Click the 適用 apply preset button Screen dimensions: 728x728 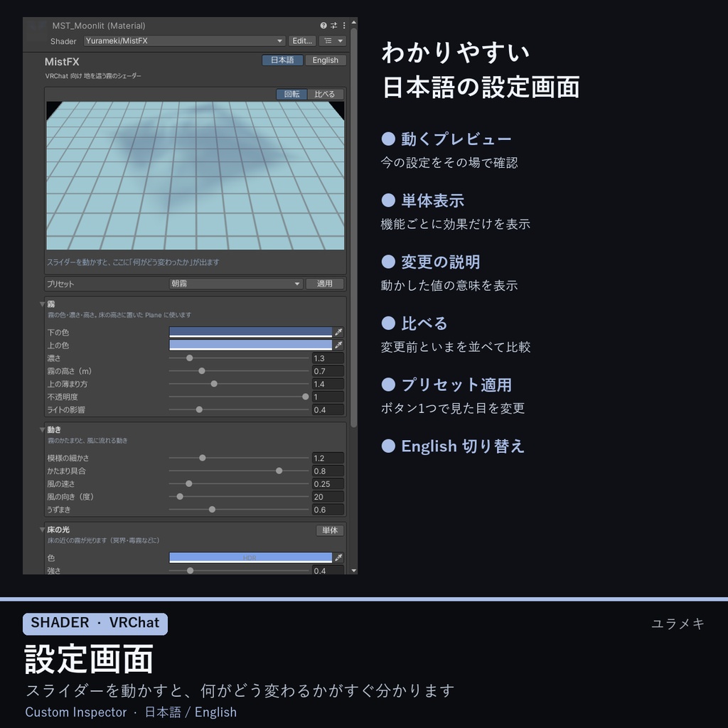point(324,284)
